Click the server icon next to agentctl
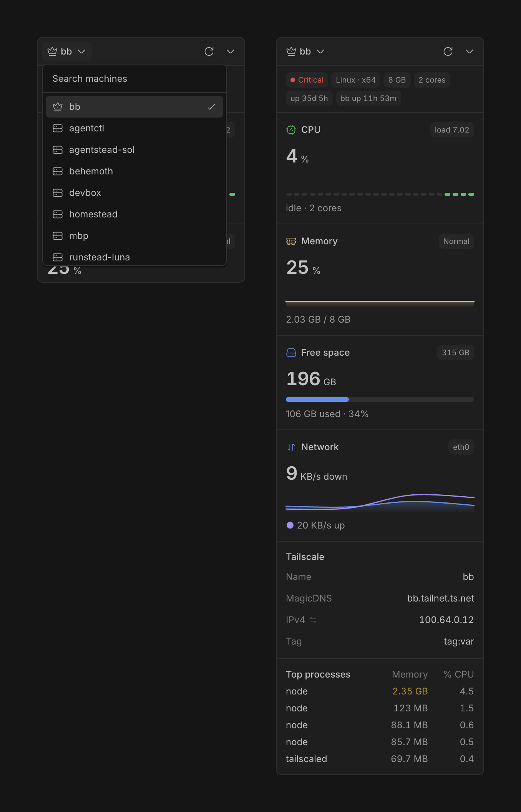This screenshot has width=521, height=812. (58, 128)
